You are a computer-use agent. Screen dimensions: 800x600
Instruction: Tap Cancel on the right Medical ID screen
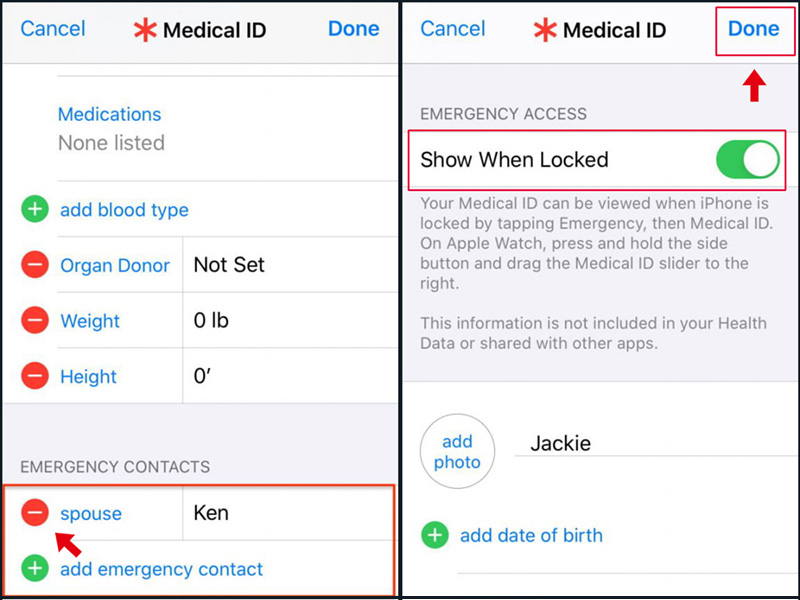[453, 29]
